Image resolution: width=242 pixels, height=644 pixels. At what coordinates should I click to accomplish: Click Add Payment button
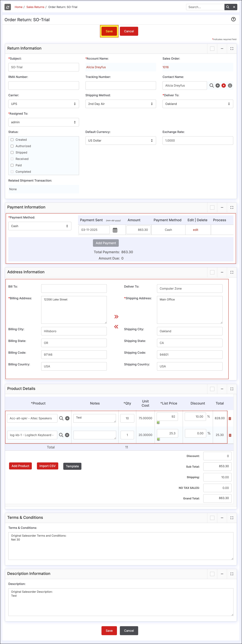106,243
